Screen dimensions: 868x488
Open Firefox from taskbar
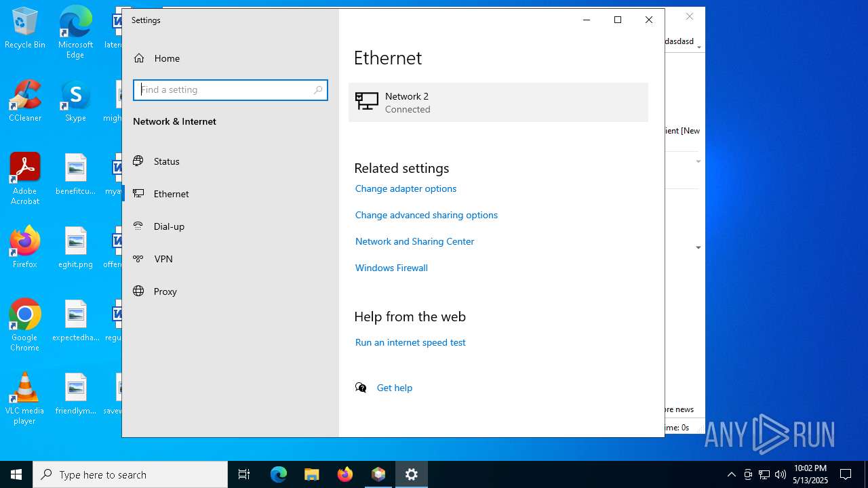(x=345, y=474)
